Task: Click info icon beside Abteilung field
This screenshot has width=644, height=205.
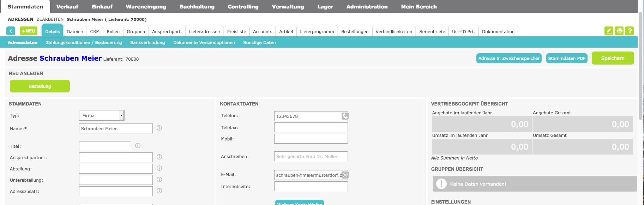Action: pos(159,168)
